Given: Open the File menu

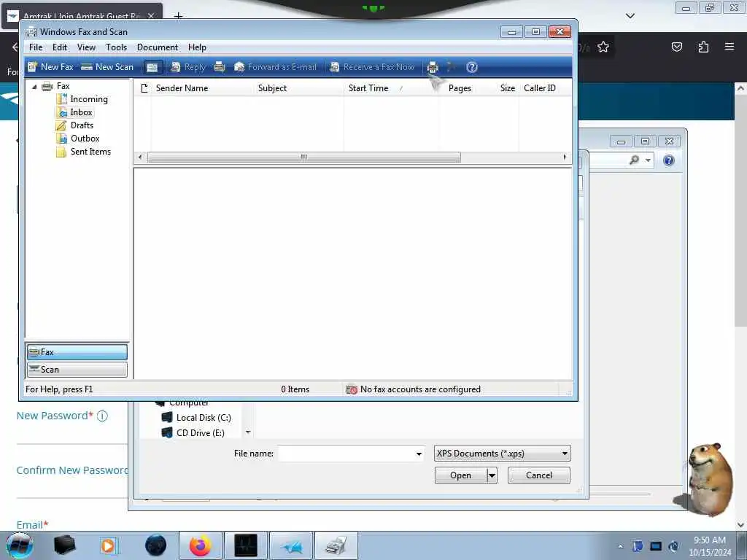Looking at the screenshot, I should point(36,47).
